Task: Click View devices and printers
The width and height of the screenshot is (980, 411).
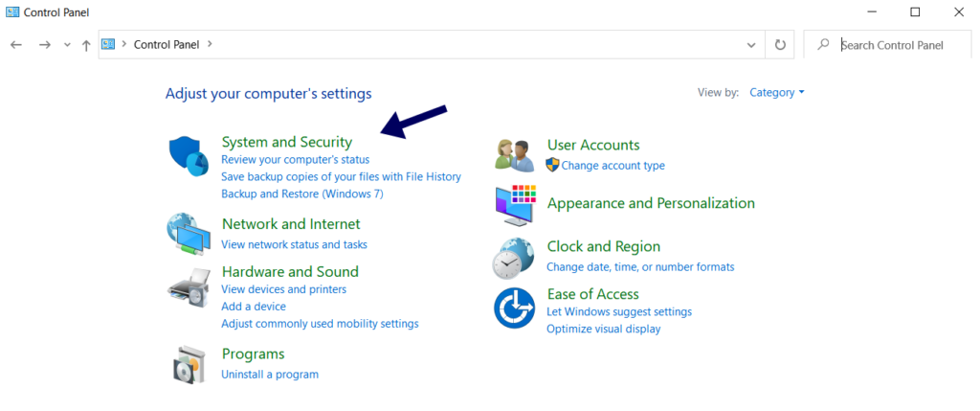Action: pos(283,289)
